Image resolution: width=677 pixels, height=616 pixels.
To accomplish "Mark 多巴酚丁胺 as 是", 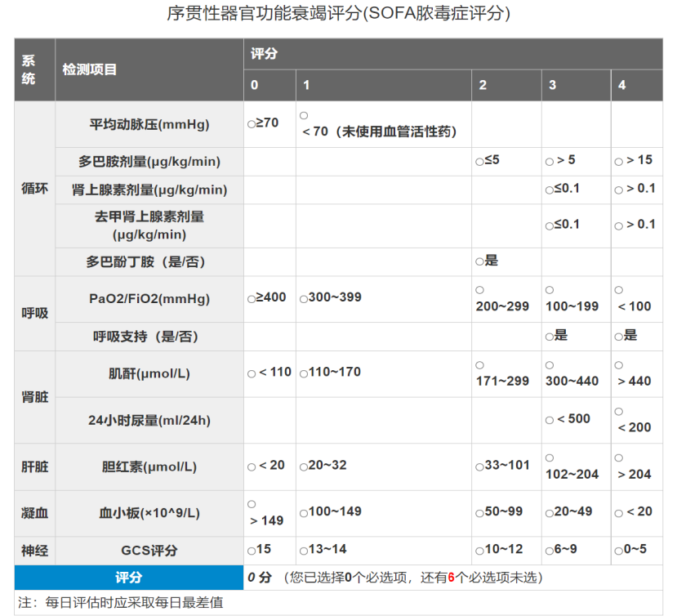I will point(479,261).
